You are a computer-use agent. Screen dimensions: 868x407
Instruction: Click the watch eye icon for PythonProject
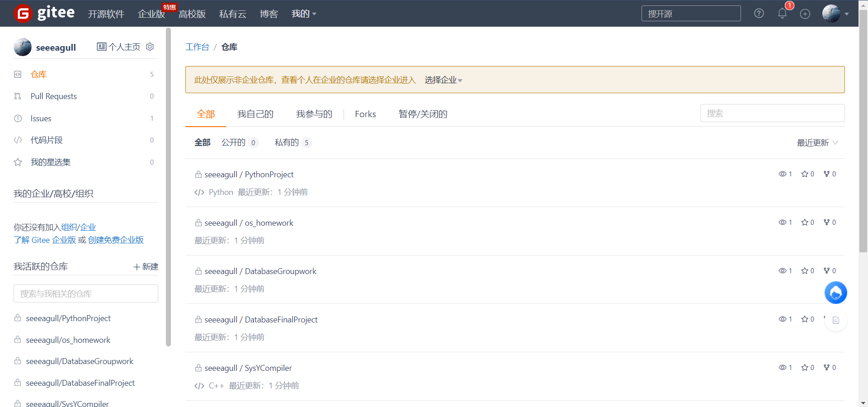pos(783,174)
